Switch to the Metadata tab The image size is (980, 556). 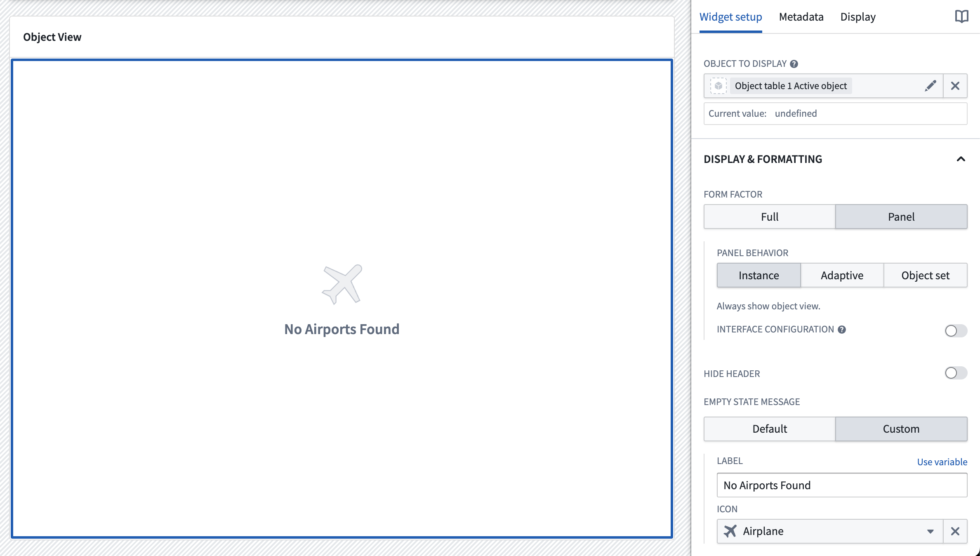801,16
